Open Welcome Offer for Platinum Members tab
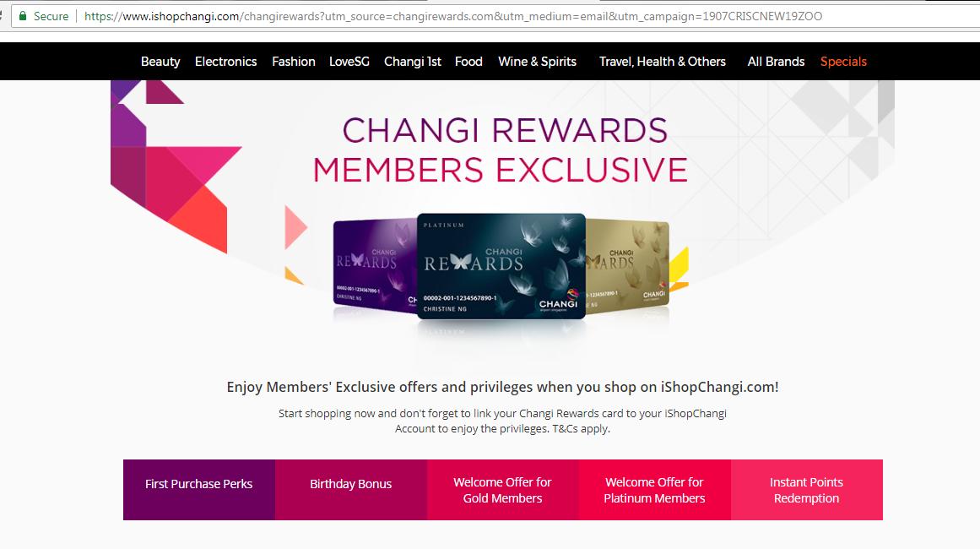This screenshot has width=980, height=549. [x=654, y=490]
